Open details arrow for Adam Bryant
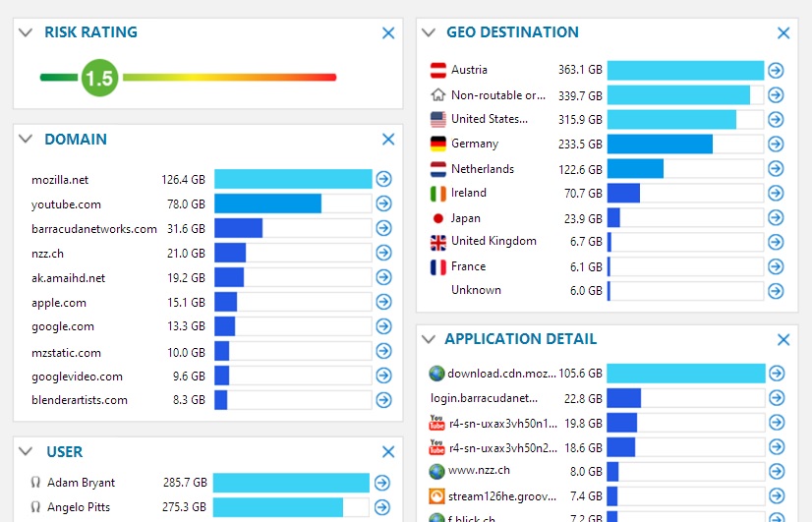 pyautogui.click(x=381, y=483)
